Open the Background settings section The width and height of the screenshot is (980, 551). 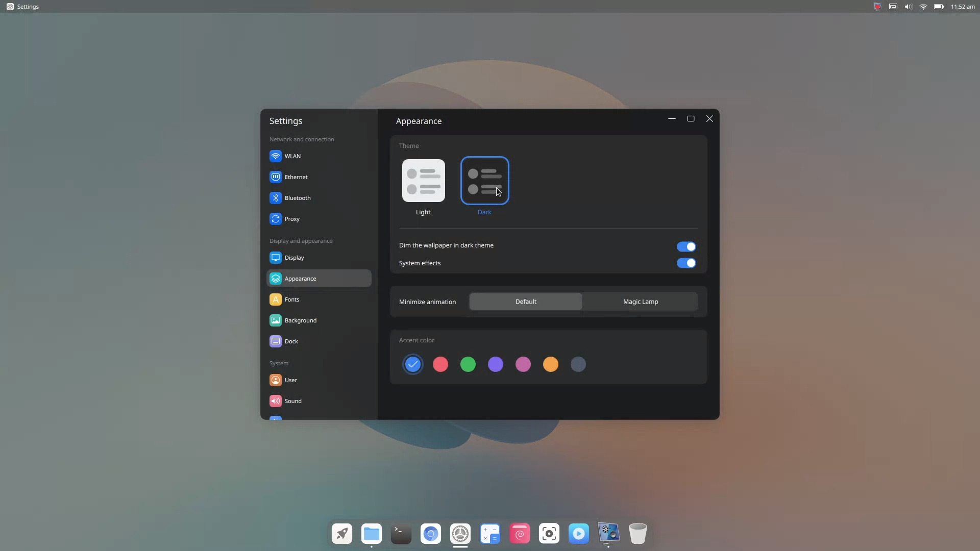(300, 320)
